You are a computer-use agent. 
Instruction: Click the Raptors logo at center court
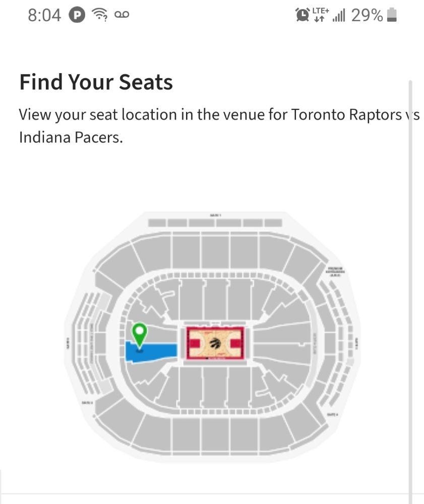pos(215,344)
